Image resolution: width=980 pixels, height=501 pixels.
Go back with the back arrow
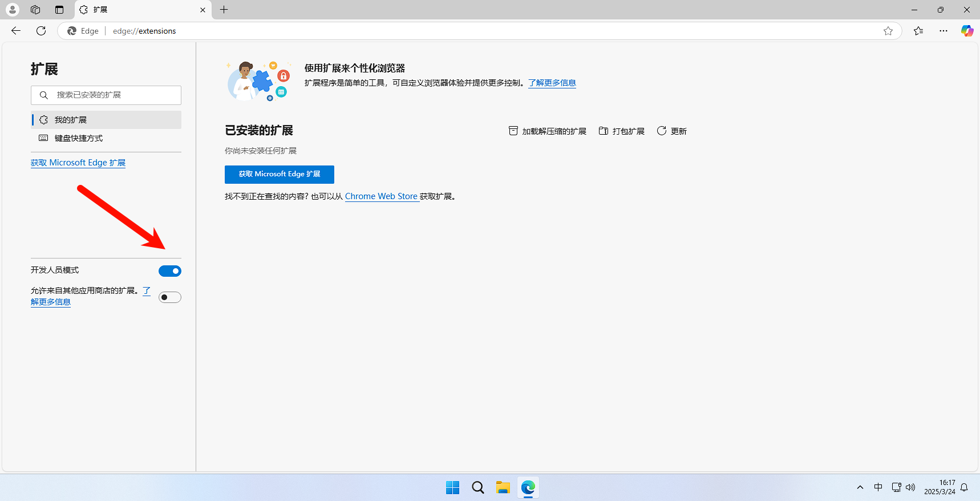click(x=16, y=31)
